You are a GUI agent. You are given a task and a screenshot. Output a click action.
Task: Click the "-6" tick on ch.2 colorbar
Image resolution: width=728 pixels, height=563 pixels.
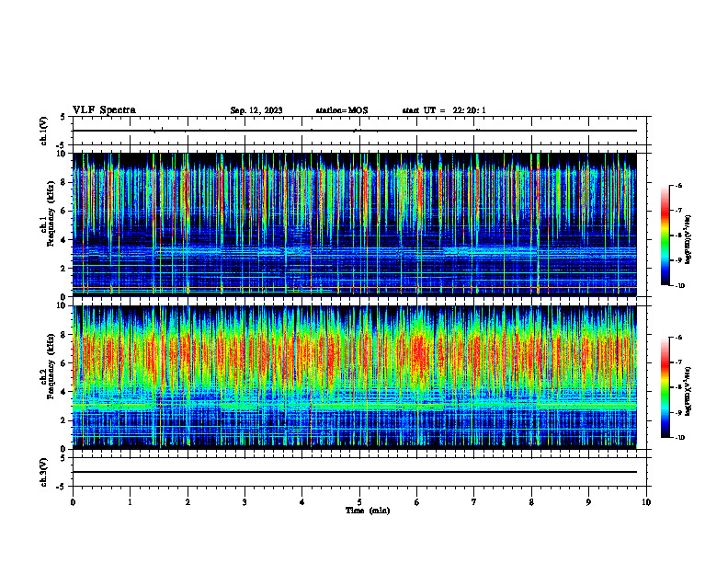[x=678, y=338]
